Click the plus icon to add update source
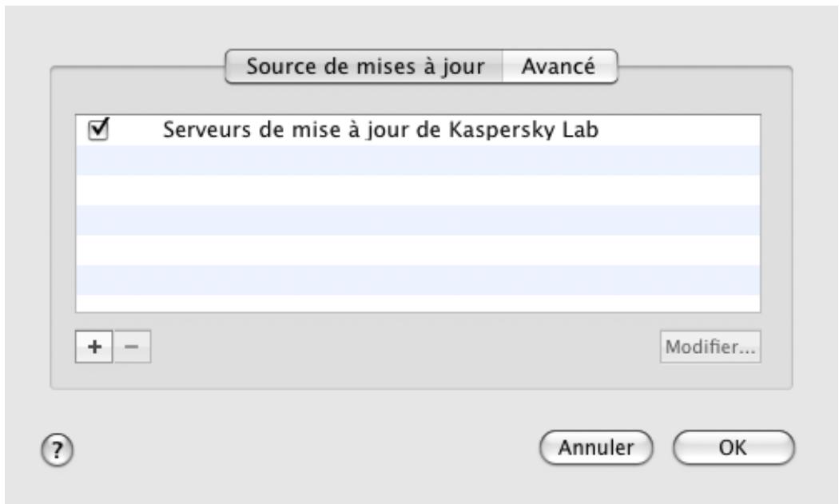The width and height of the screenshot is (839, 504). pyautogui.click(x=93, y=347)
